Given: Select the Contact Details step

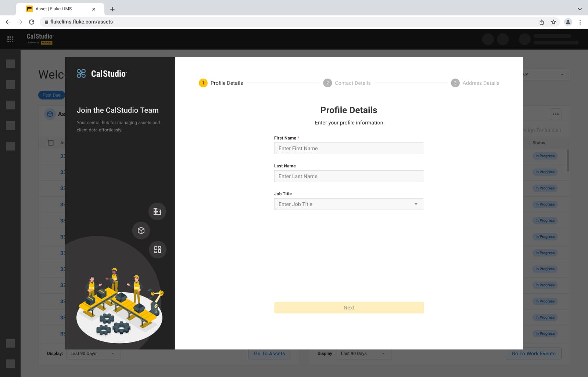Looking at the screenshot, I should tap(347, 83).
